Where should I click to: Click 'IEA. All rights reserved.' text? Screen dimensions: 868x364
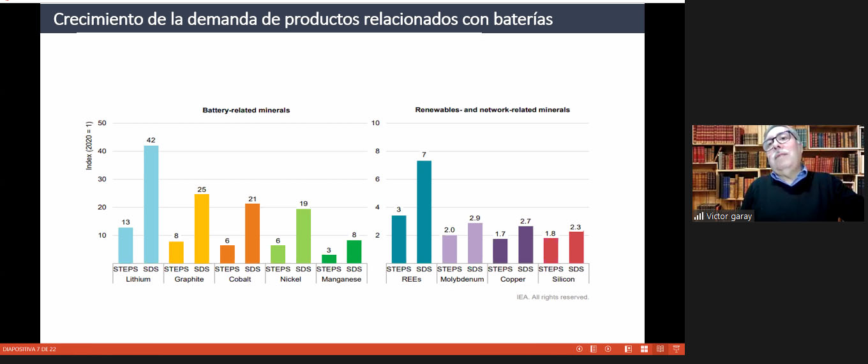[552, 297]
